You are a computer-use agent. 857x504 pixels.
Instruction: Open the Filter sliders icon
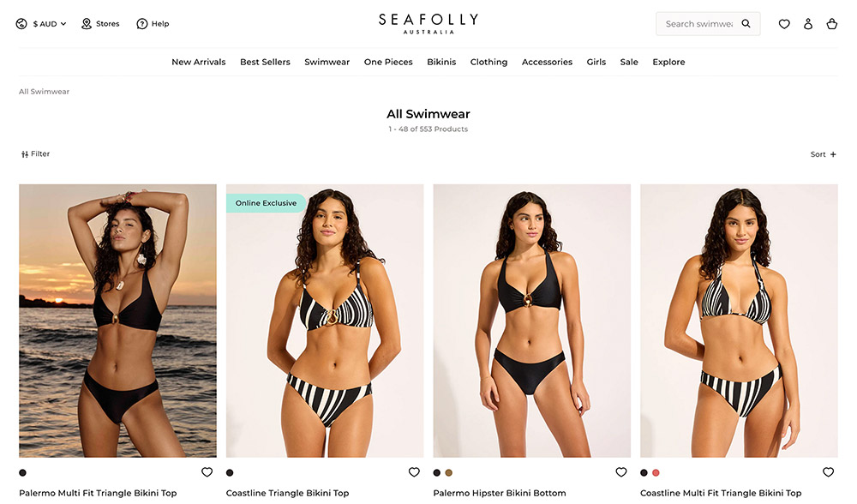point(25,154)
